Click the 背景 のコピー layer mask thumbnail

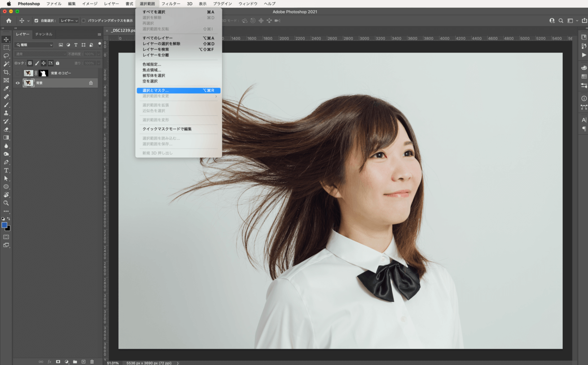point(44,73)
